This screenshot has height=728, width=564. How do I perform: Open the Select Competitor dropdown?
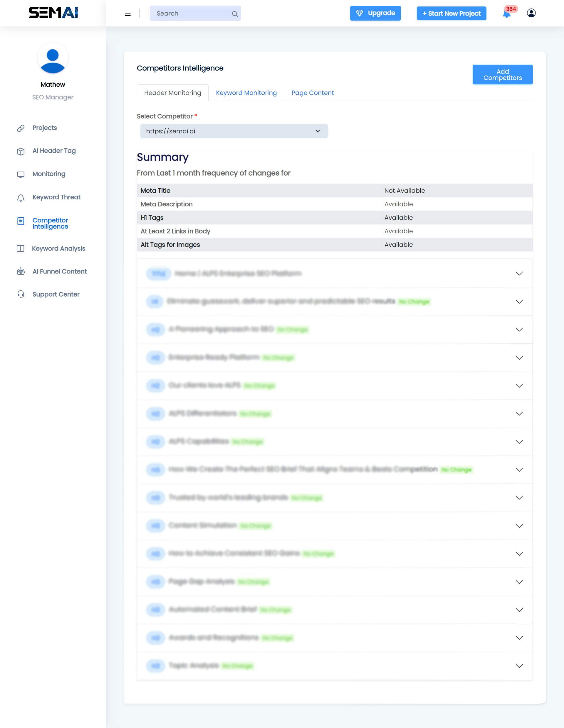[234, 131]
